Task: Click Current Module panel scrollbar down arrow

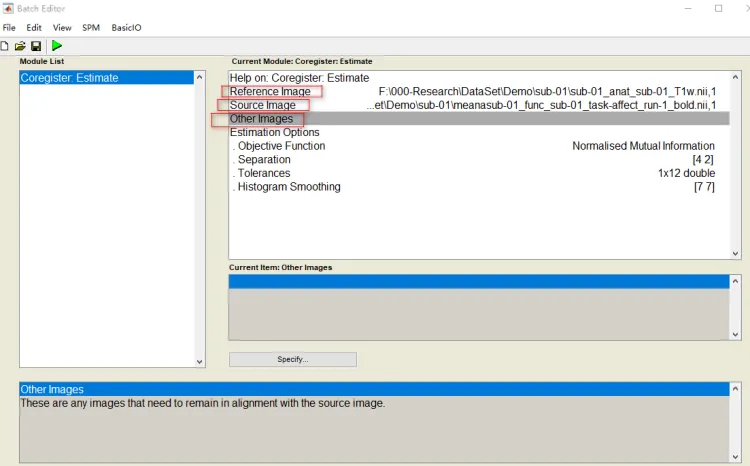Action: [x=736, y=254]
